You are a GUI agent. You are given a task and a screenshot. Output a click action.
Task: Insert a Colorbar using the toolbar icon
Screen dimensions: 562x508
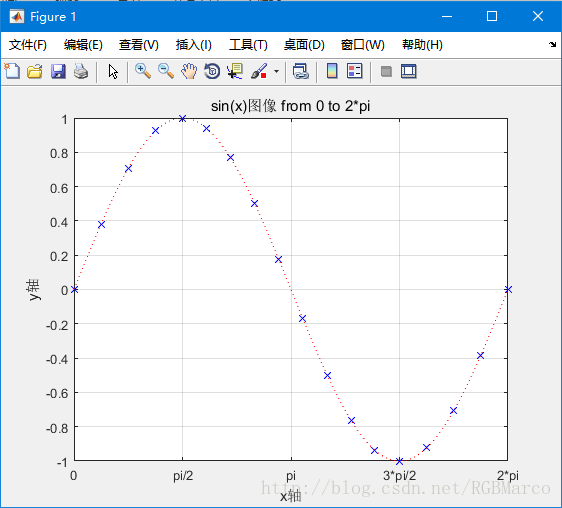point(332,71)
